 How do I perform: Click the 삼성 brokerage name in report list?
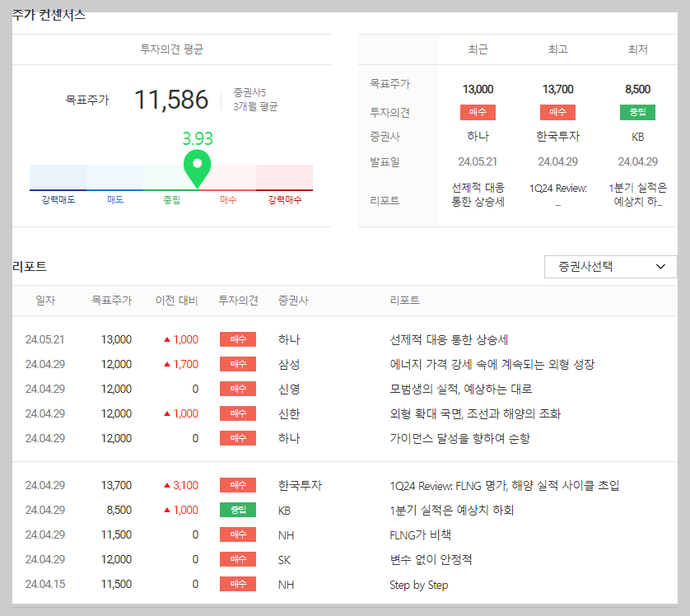tap(289, 364)
